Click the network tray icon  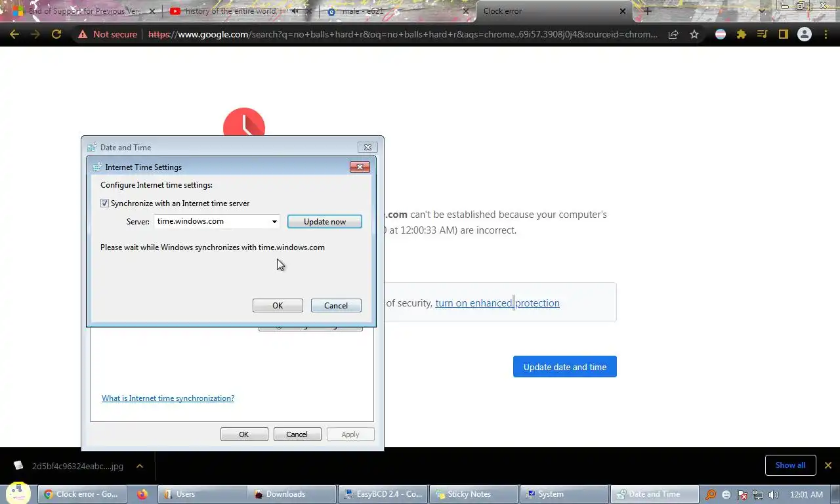tap(758, 495)
